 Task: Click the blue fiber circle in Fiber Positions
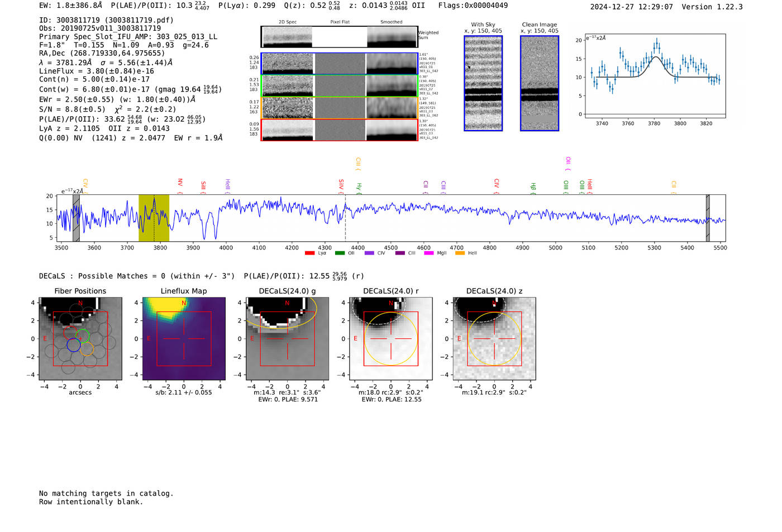pyautogui.click(x=74, y=345)
